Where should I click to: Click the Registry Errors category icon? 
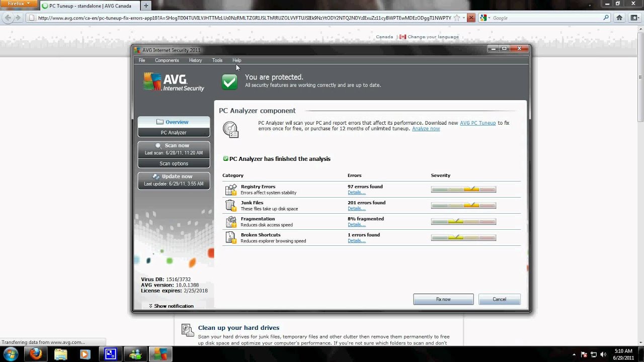(x=231, y=190)
